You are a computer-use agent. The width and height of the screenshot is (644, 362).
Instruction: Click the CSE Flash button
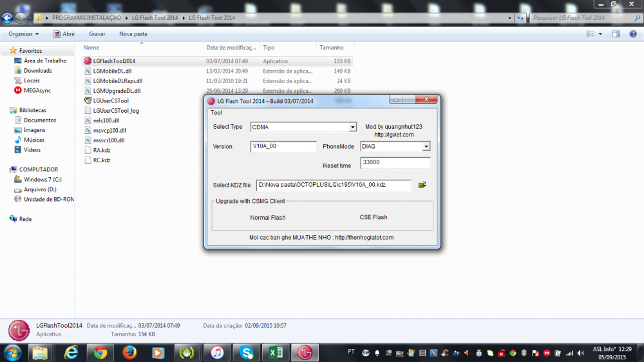pyautogui.click(x=374, y=217)
